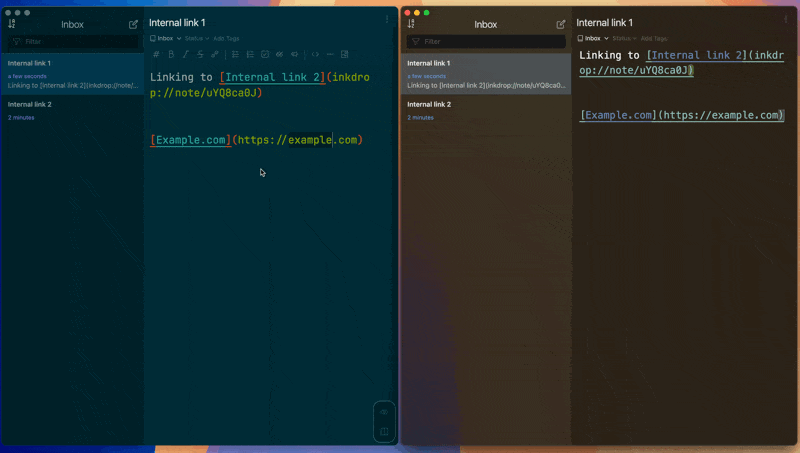Apply strikethrough from editor toolbar
Screen dimensions: 800x453
[x=200, y=54]
